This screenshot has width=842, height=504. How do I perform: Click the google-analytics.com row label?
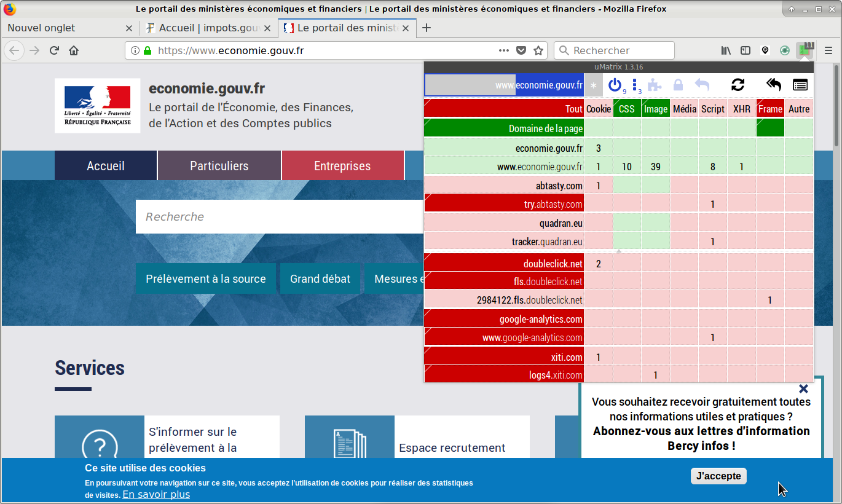click(x=504, y=318)
